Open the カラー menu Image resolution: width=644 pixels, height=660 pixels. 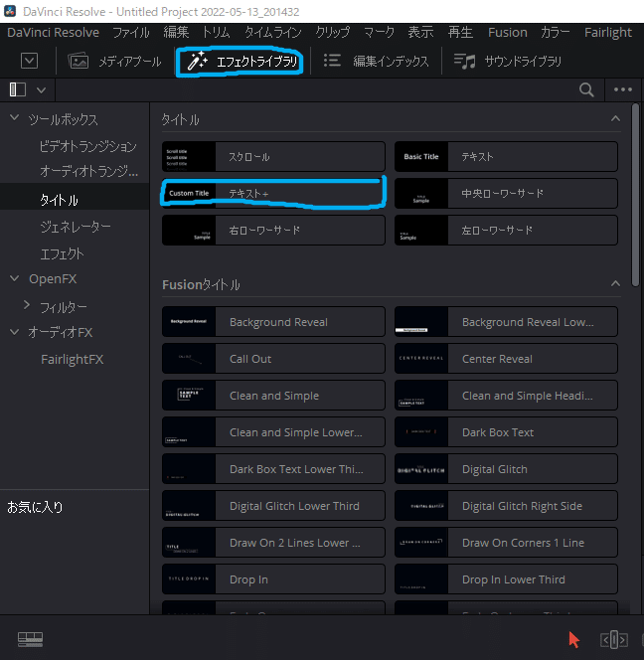pos(556,33)
